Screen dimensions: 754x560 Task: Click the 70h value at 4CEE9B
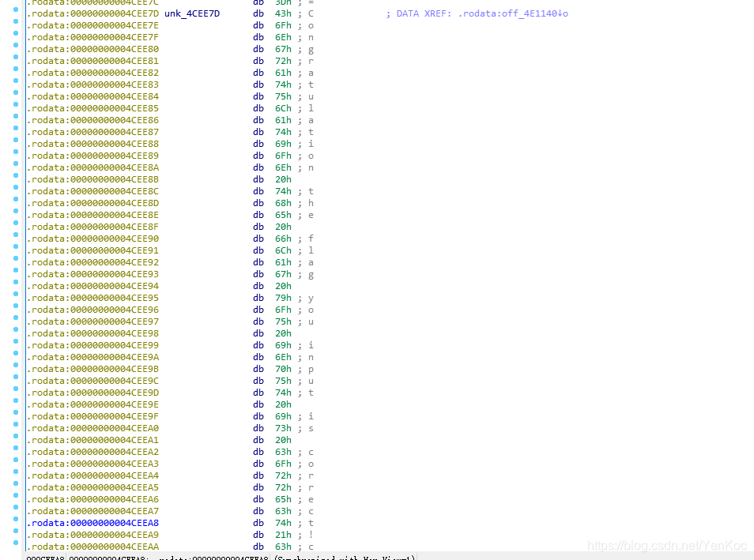[283, 369]
